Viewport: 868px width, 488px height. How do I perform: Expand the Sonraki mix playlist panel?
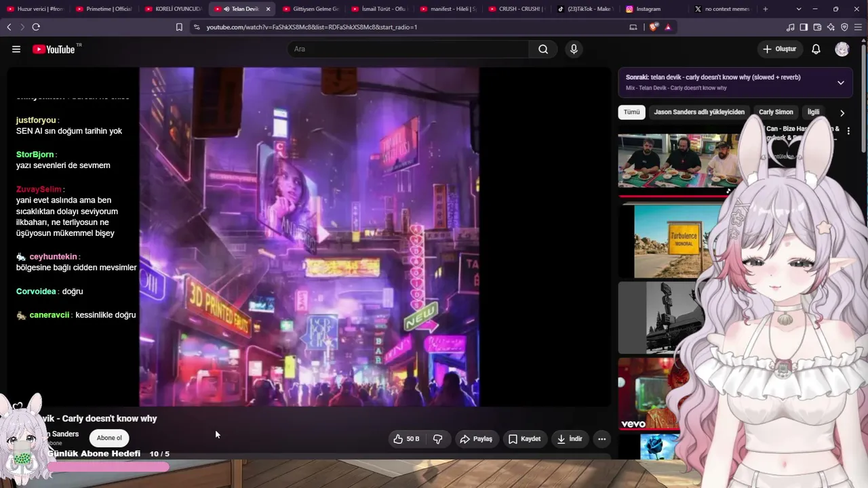click(x=841, y=83)
